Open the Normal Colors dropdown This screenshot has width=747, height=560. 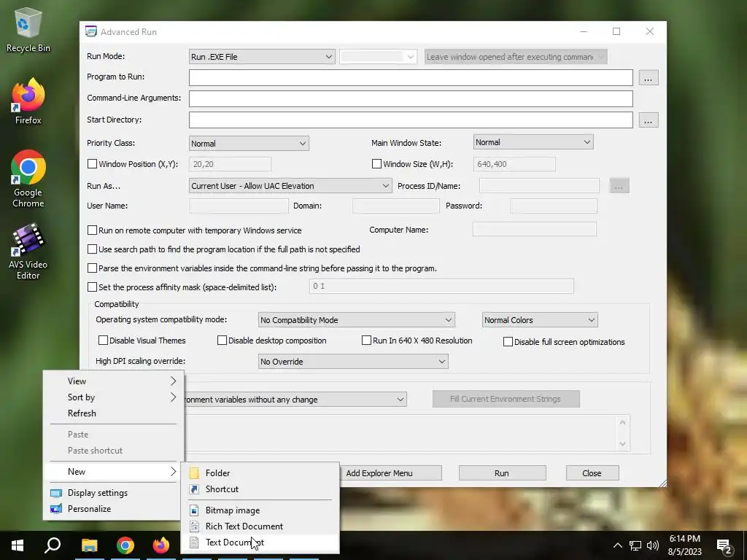pos(540,320)
